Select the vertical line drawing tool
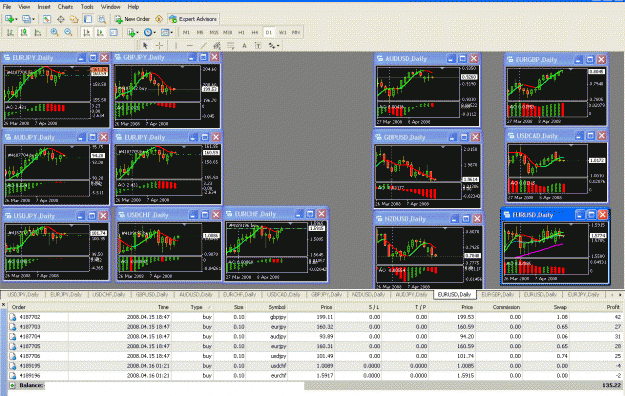 click(x=176, y=45)
